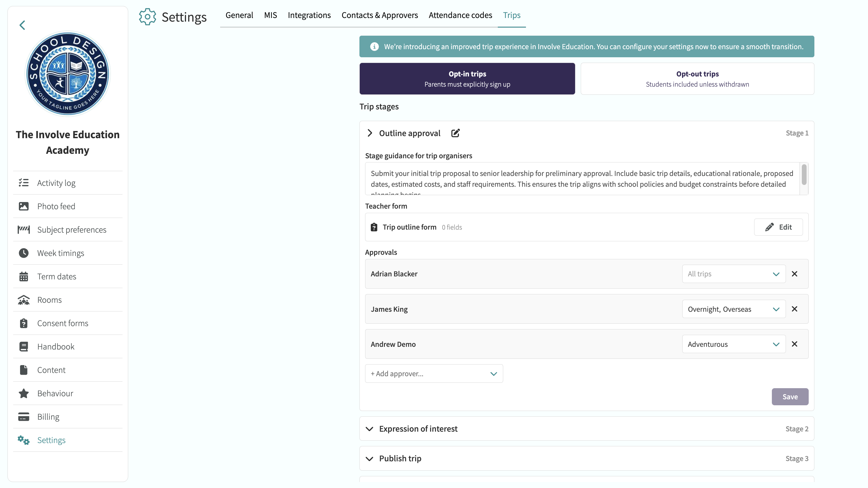Select Opt-out trips mode
Viewport: 868px width, 488px height.
point(698,79)
